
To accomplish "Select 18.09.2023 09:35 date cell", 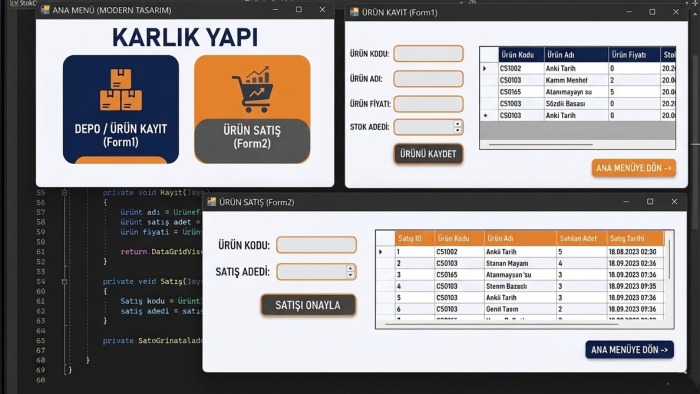I will (x=635, y=286).
